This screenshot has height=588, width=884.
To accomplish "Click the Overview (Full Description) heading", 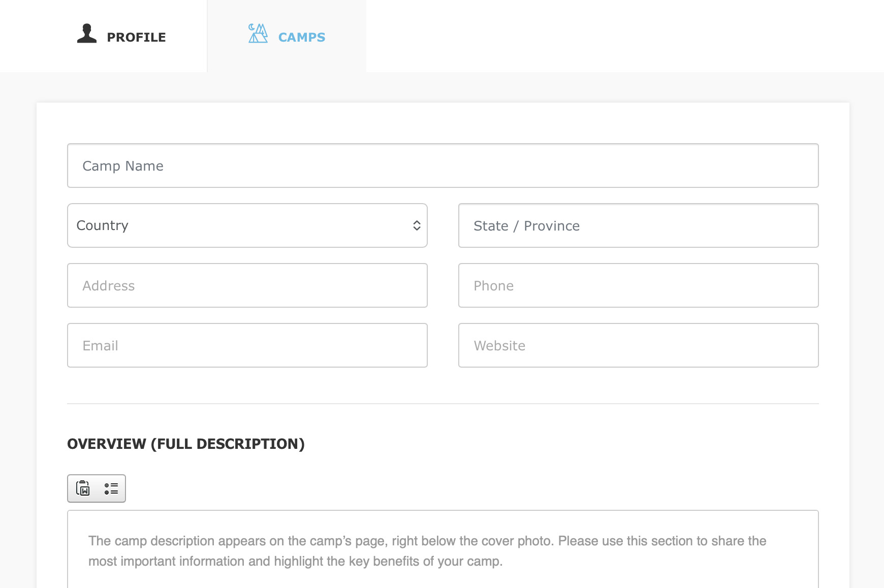I will (x=186, y=444).
